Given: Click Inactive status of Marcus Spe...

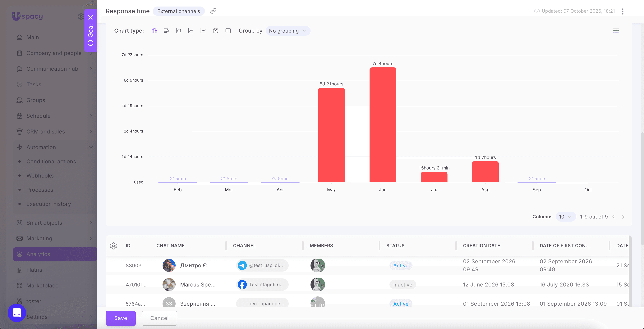Looking at the screenshot, I should 403,285.
